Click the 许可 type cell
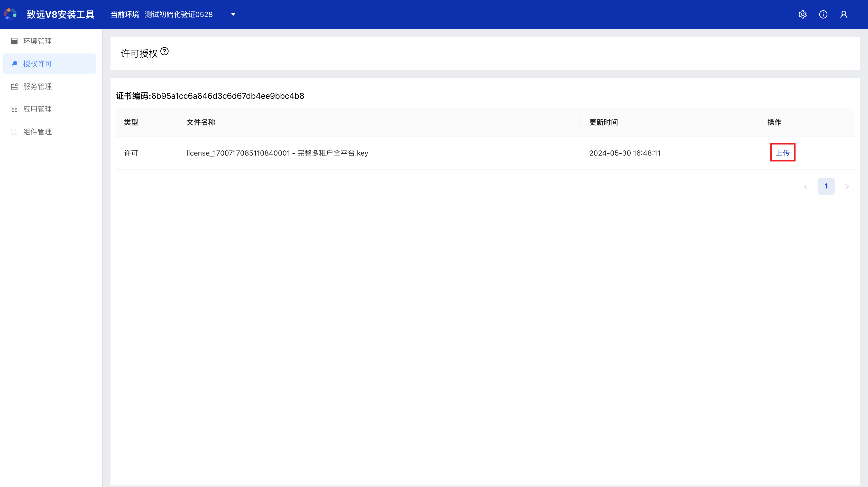 (x=131, y=153)
